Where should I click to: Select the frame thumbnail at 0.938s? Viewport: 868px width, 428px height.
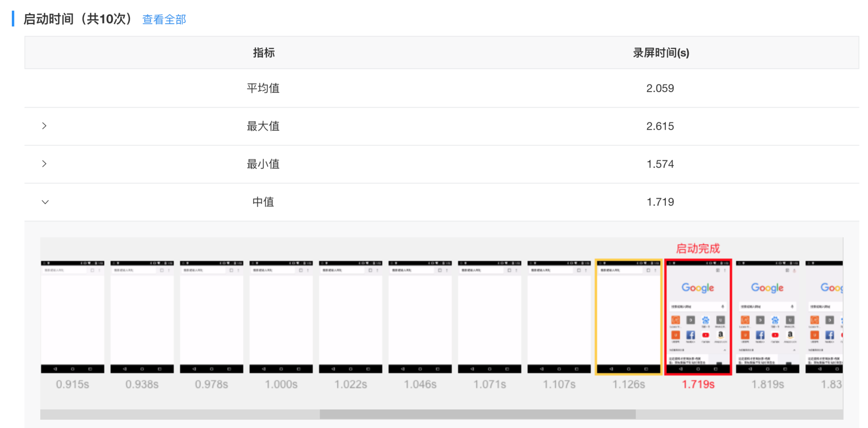pyautogui.click(x=142, y=316)
